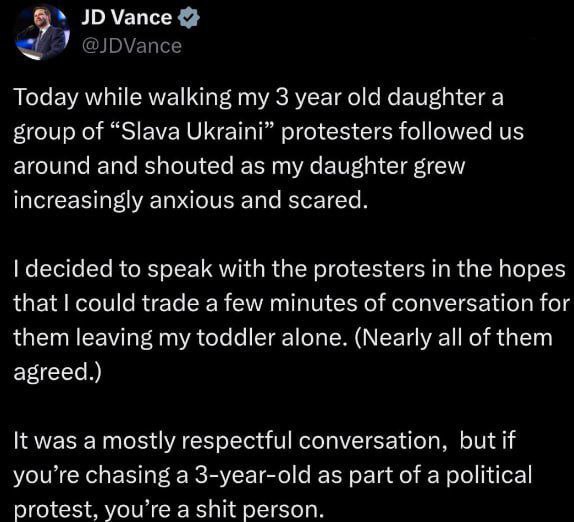Open JD Vance's profile avatar picture
574x522 pixels.
point(42,34)
